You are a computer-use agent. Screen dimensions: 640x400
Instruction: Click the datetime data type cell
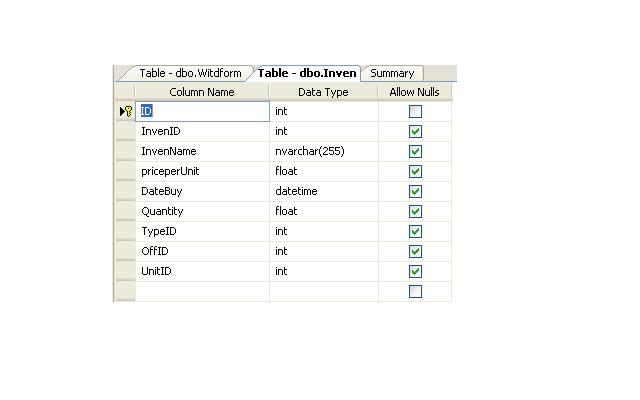(x=324, y=191)
